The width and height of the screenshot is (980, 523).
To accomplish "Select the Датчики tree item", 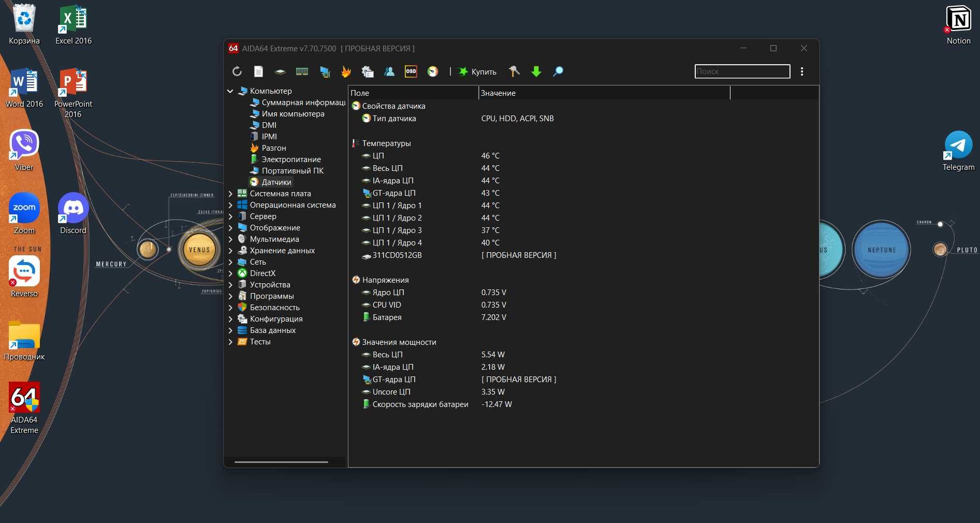I will coord(271,182).
